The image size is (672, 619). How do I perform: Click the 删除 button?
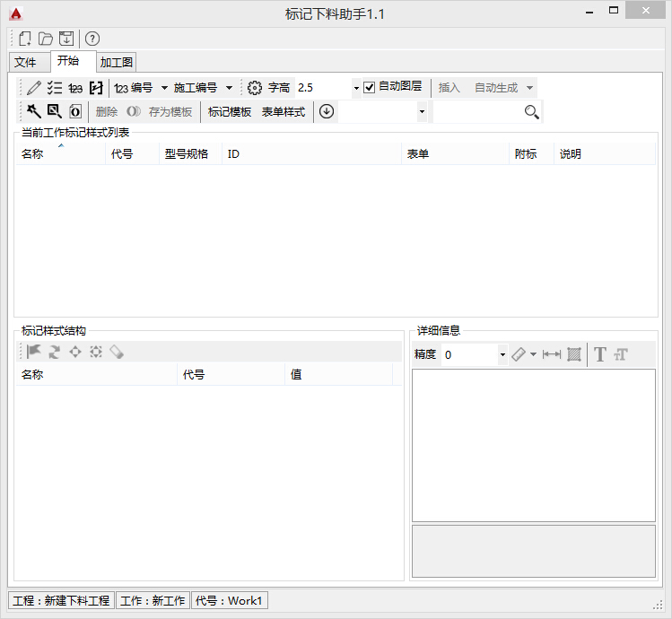107,111
